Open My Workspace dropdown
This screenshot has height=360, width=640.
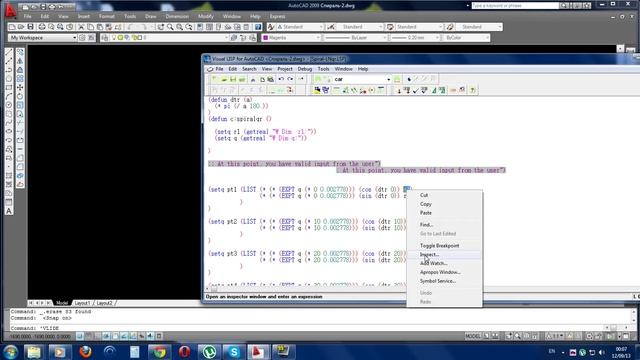point(42,38)
